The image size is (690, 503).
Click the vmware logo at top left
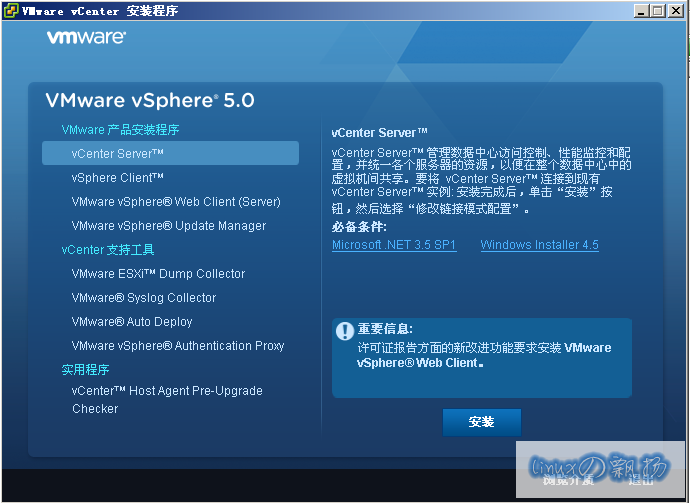[x=86, y=38]
